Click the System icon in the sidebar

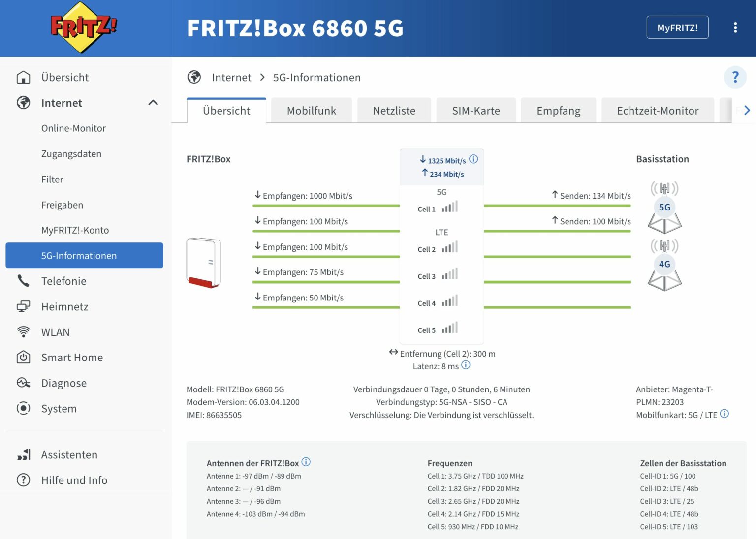click(23, 408)
